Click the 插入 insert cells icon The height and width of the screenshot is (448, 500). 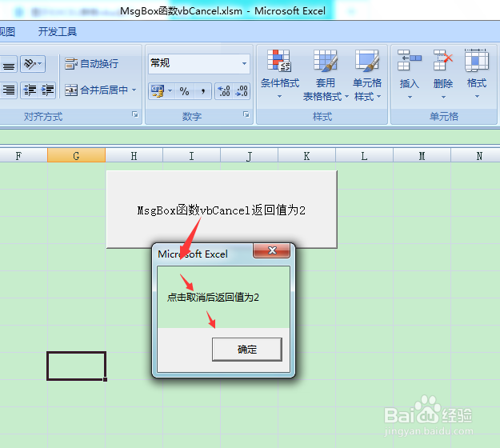pos(410,60)
